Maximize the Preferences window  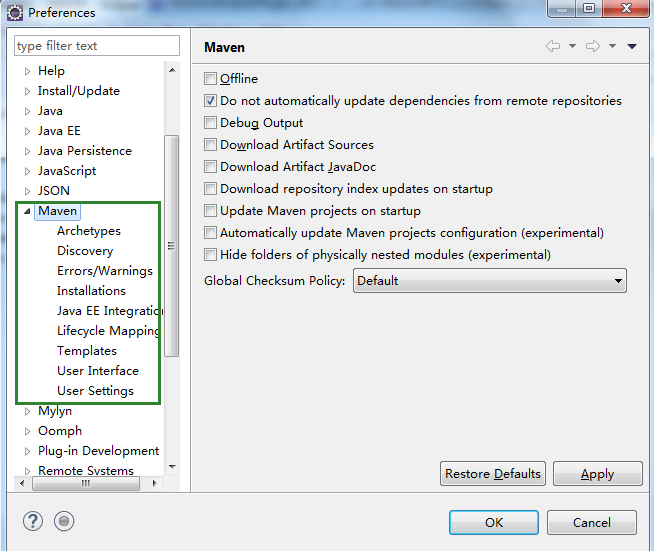pyautogui.click(x=589, y=8)
